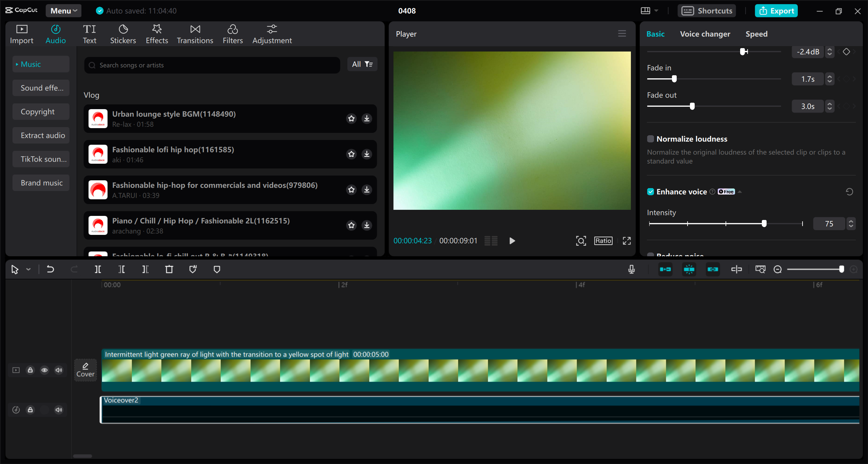The width and height of the screenshot is (868, 464).
Task: Lock the Voiceover2 audio track
Action: click(x=30, y=409)
